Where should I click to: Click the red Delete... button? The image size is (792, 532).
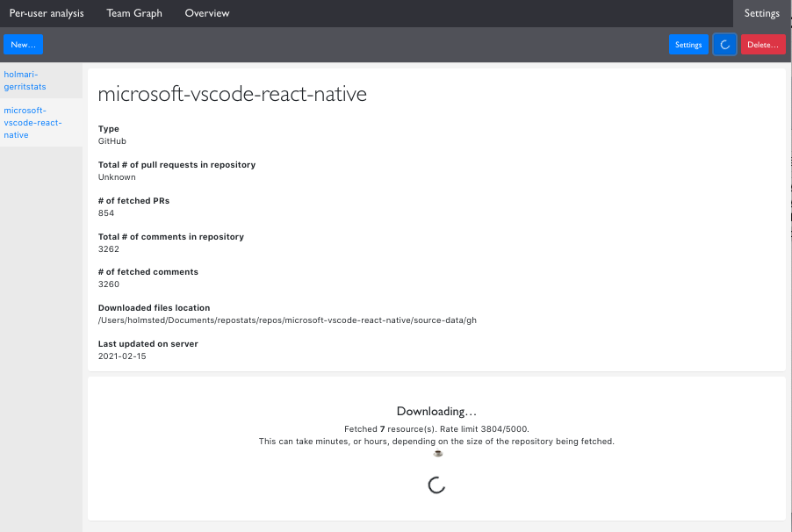pyautogui.click(x=763, y=45)
